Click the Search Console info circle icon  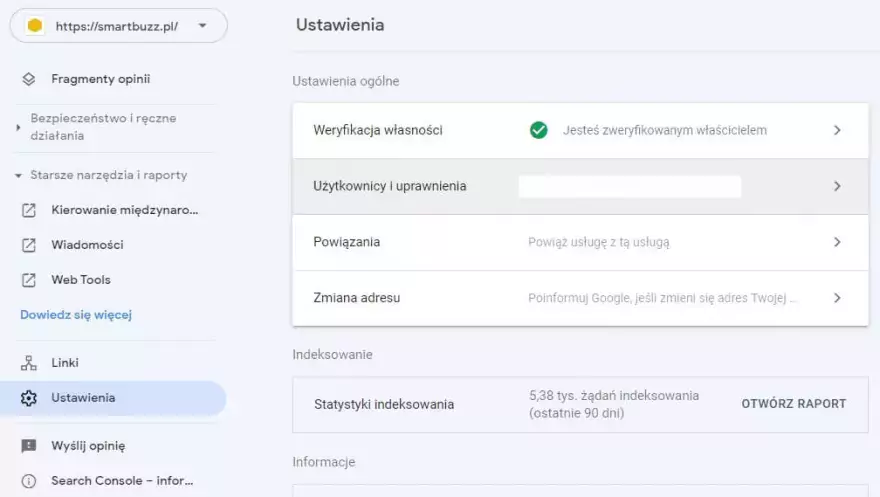point(29,481)
